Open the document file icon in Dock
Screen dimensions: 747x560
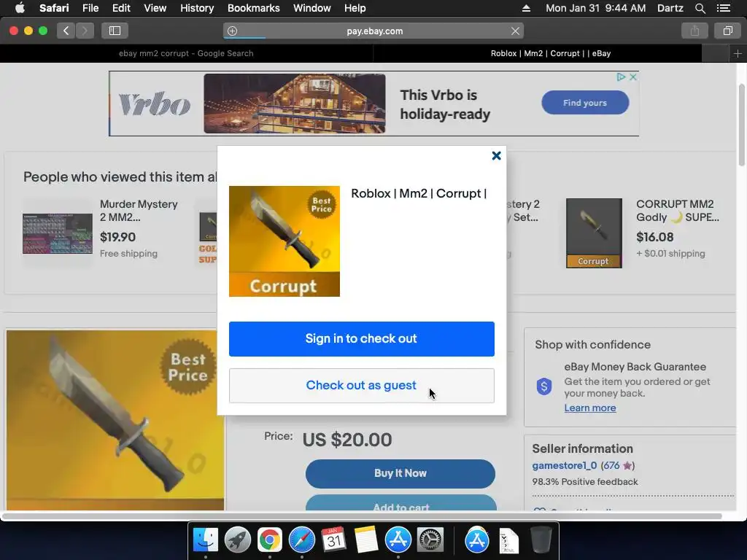point(508,540)
